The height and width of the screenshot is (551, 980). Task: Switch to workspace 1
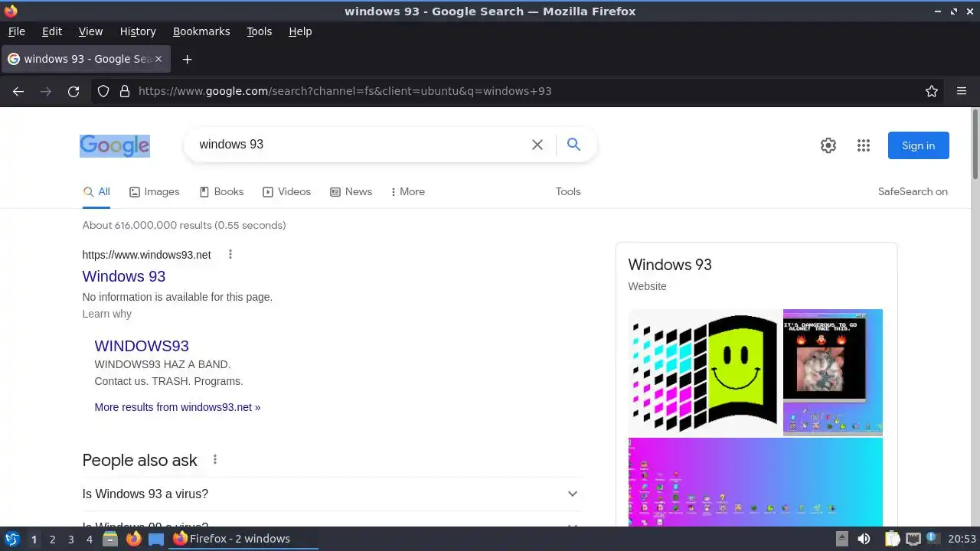tap(34, 539)
